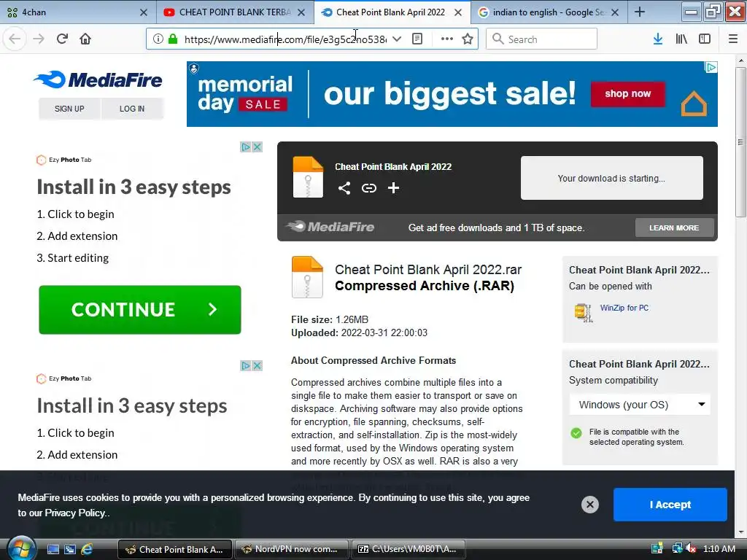The height and width of the screenshot is (560, 747).
Task: Click the LOG IN button
Action: (132, 109)
